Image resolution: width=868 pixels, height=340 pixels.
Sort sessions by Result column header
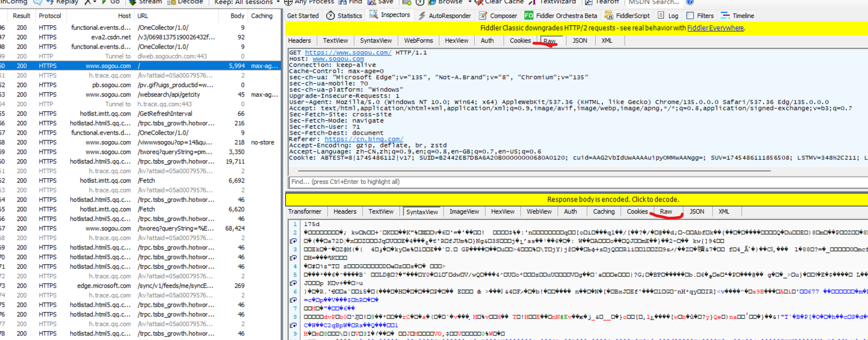pos(21,16)
